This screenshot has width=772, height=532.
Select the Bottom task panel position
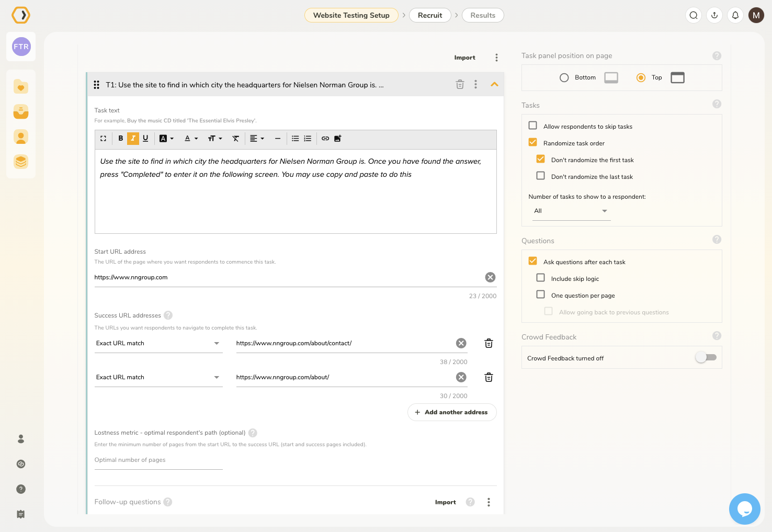pos(564,78)
